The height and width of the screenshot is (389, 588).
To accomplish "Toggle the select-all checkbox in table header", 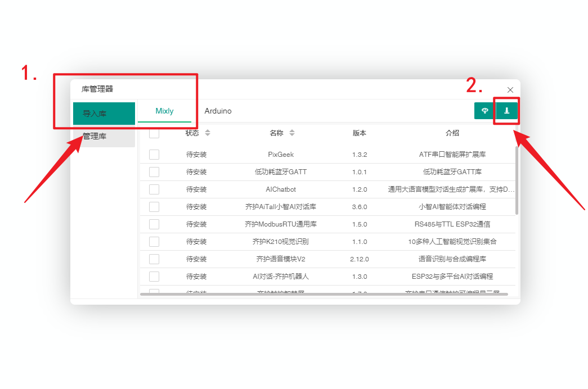I will [x=154, y=133].
